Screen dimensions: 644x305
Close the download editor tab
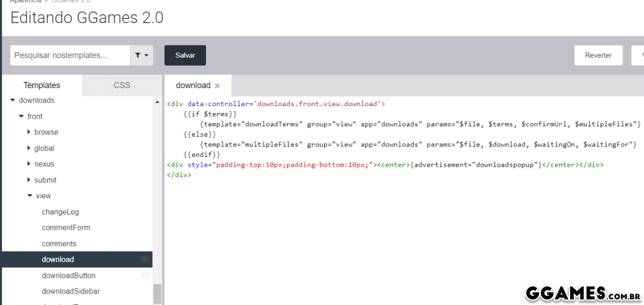[217, 86]
